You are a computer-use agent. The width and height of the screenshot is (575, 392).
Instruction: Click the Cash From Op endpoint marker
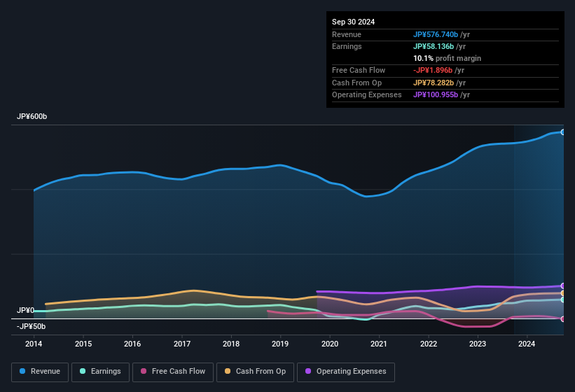click(x=562, y=293)
